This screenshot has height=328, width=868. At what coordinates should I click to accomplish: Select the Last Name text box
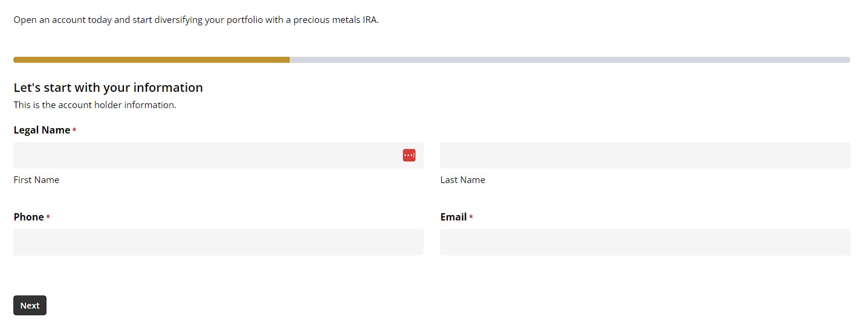click(645, 155)
